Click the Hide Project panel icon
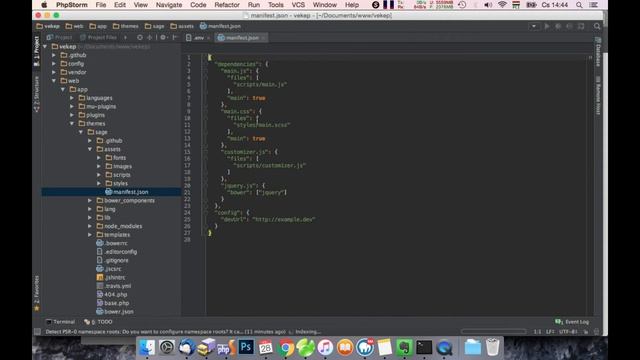 click(175, 37)
